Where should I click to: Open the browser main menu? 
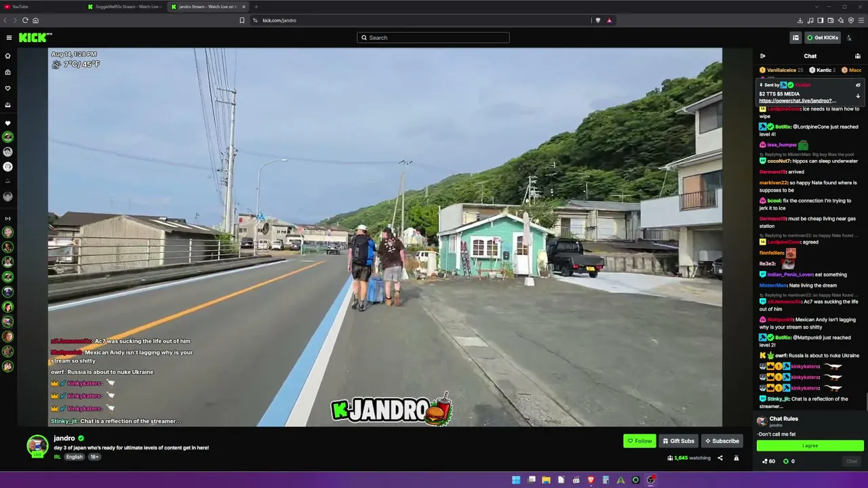click(861, 20)
